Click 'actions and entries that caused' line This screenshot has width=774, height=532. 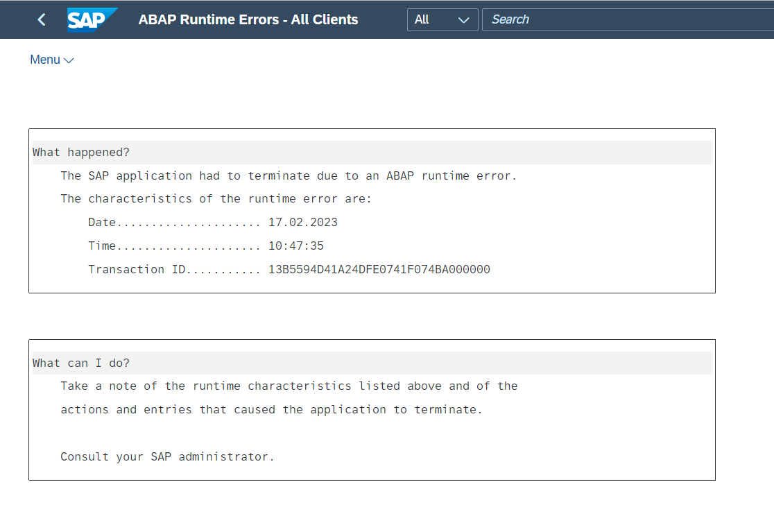click(x=271, y=410)
